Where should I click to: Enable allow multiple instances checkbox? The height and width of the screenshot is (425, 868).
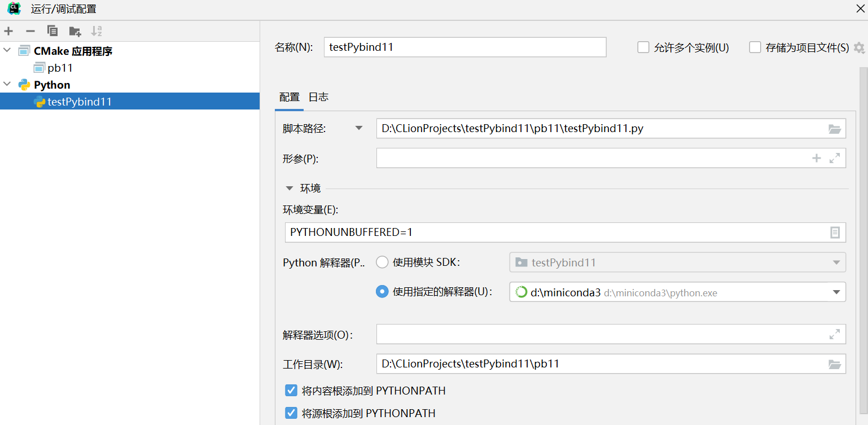(x=643, y=47)
